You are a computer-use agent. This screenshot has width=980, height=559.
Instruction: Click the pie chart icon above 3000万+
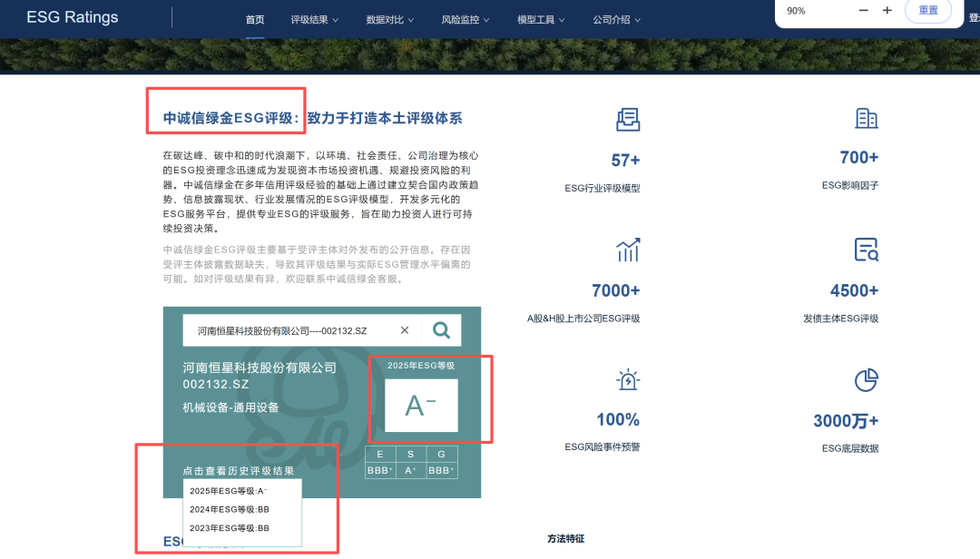pyautogui.click(x=867, y=380)
